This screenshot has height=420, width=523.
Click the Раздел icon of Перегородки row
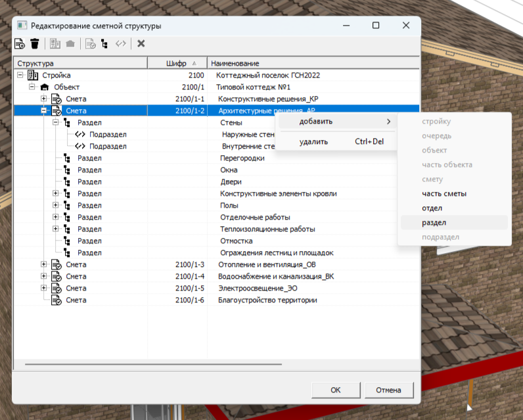[67, 158]
